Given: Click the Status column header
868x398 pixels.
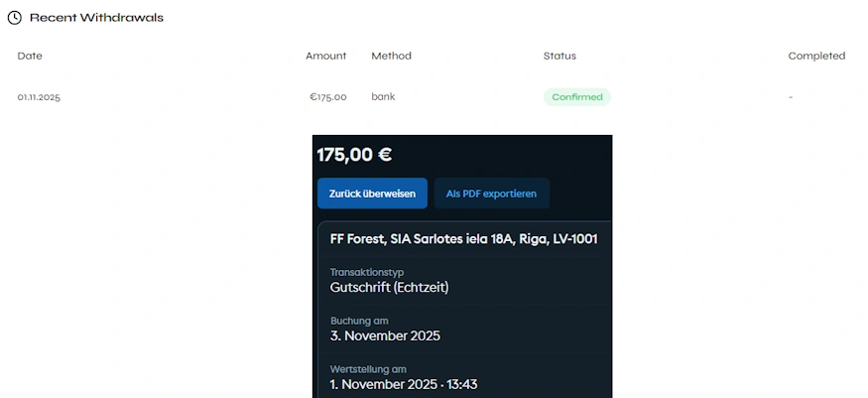Looking at the screenshot, I should 559,56.
